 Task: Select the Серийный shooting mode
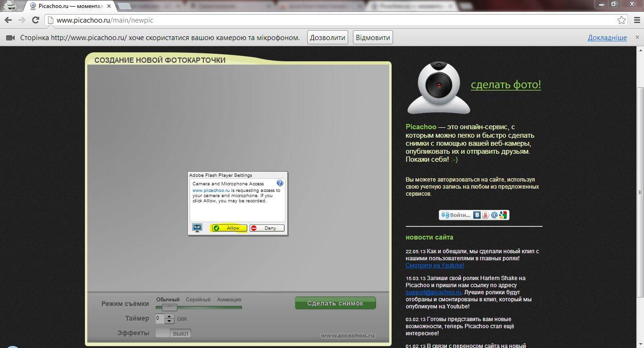198,299
